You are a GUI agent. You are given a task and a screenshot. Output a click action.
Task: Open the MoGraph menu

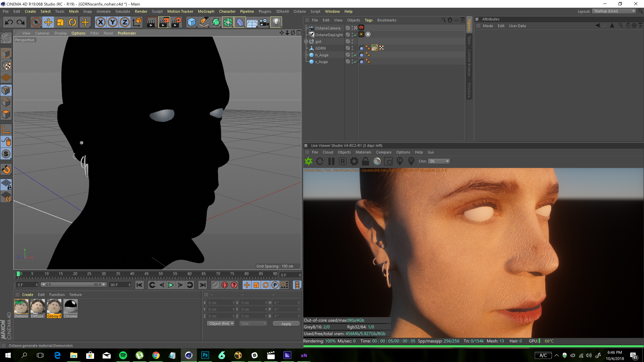(x=206, y=11)
